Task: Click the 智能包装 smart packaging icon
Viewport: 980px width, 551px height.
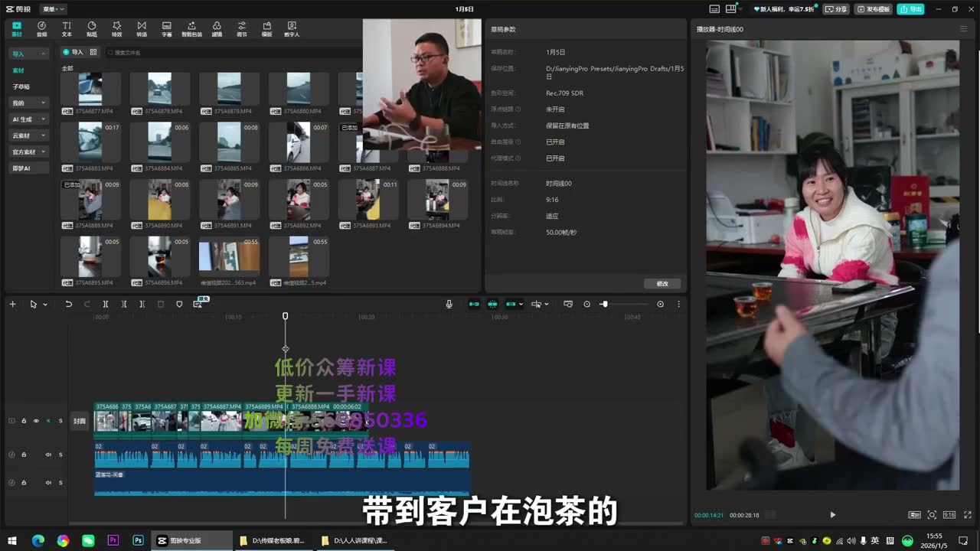Action: coord(191,29)
